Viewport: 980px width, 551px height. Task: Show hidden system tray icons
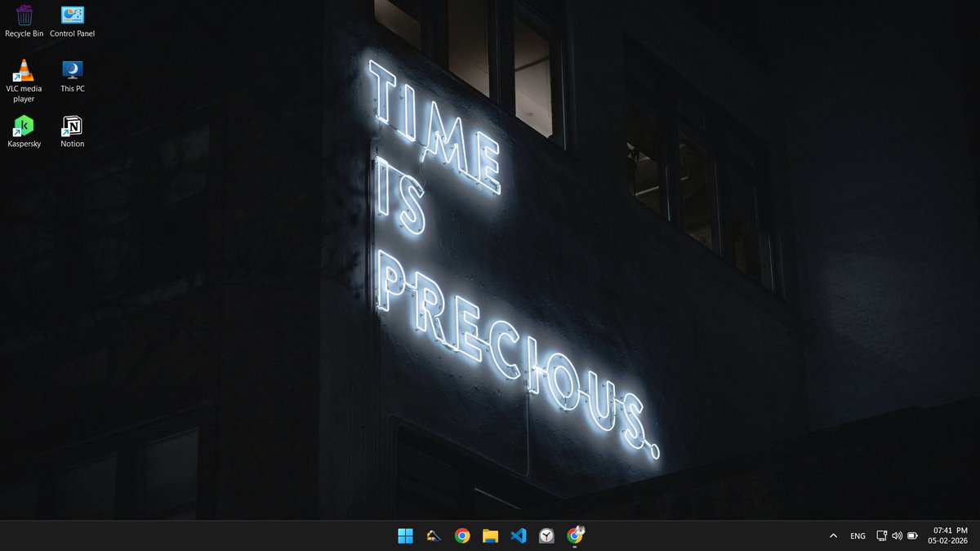[x=833, y=535]
